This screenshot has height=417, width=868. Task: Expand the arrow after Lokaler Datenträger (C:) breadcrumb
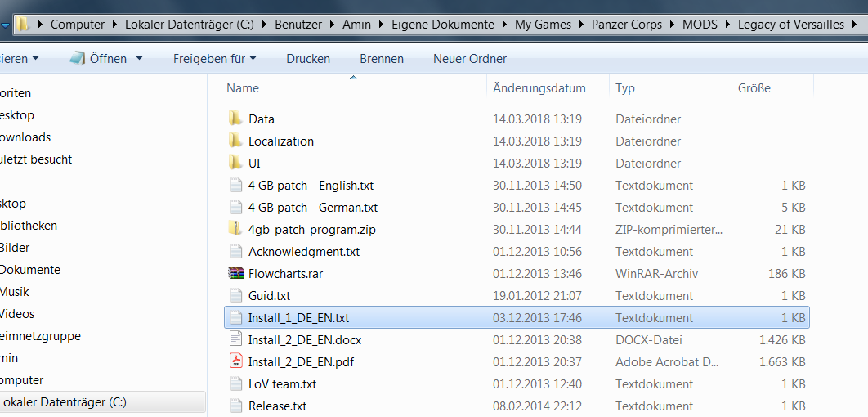[x=264, y=25]
